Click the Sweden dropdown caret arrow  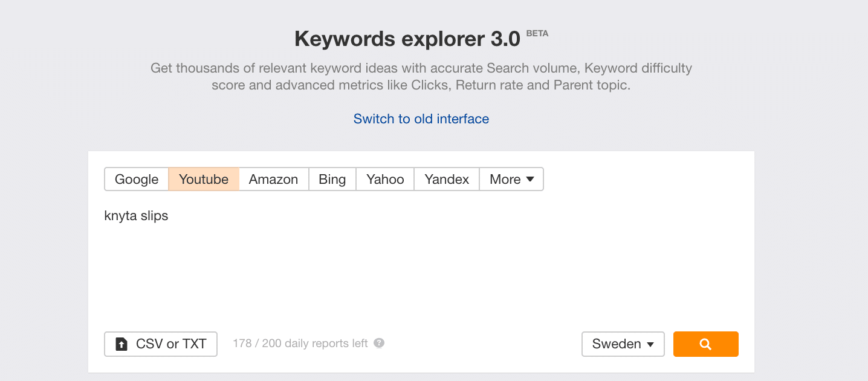pyautogui.click(x=650, y=344)
